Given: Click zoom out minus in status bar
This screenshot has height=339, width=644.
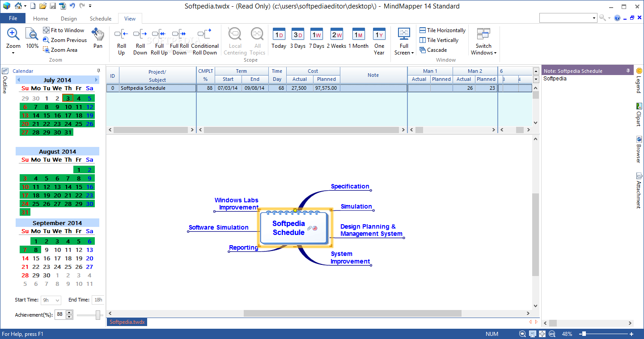Looking at the screenshot, I should 580,334.
